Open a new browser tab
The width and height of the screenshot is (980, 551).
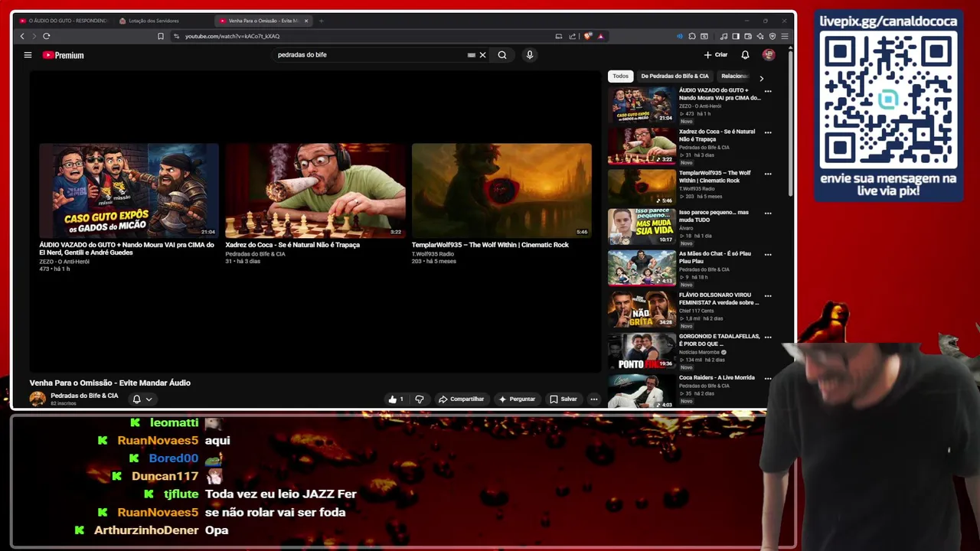321,21
